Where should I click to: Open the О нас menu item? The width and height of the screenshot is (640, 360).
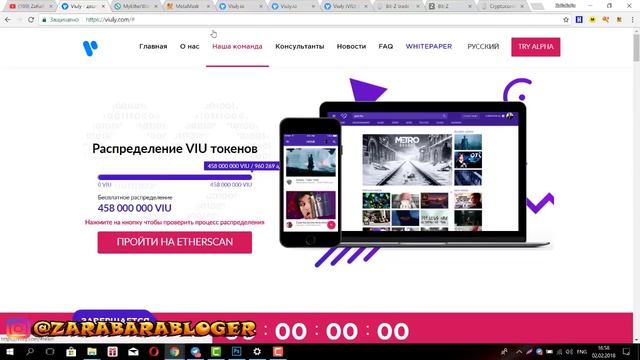click(x=189, y=47)
